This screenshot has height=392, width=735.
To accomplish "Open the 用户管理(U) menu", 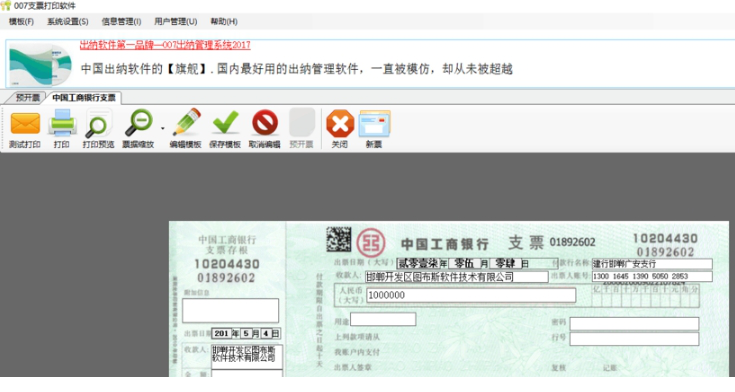I will pos(176,22).
